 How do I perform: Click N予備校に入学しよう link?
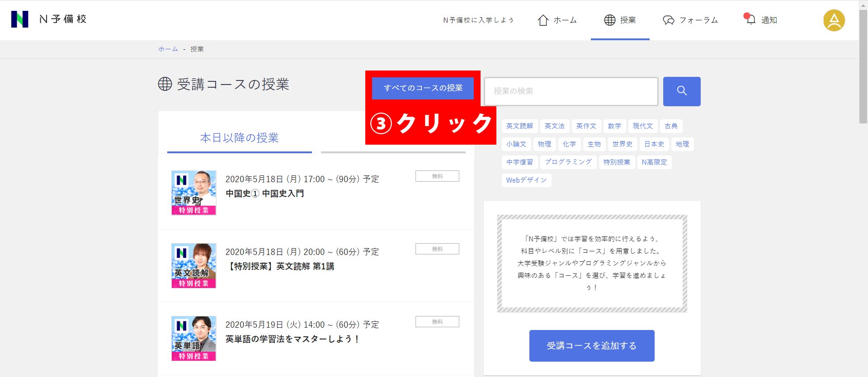click(x=478, y=20)
